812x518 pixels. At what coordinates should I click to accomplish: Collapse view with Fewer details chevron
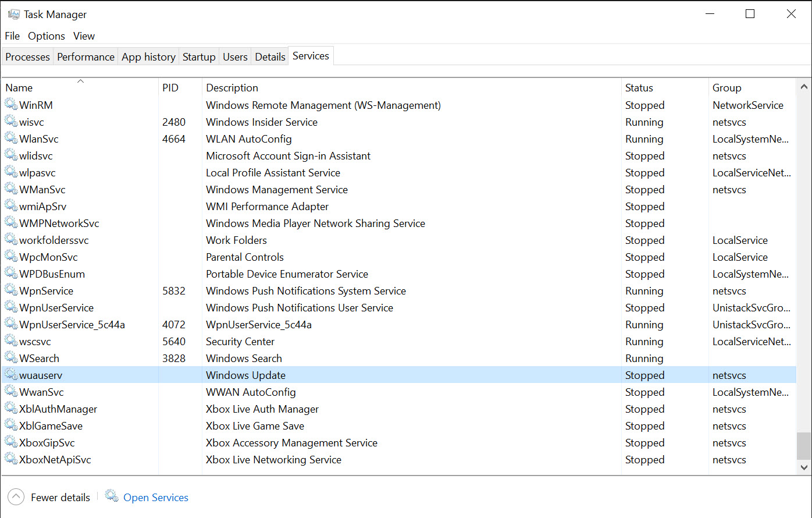pyautogui.click(x=16, y=497)
